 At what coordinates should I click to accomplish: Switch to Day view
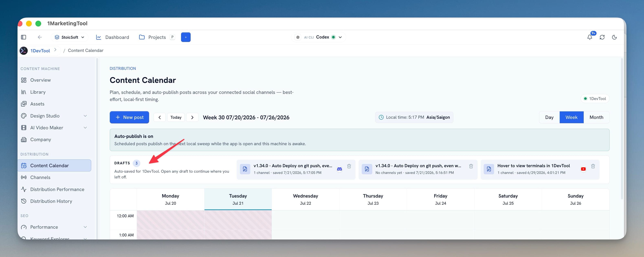tap(549, 117)
